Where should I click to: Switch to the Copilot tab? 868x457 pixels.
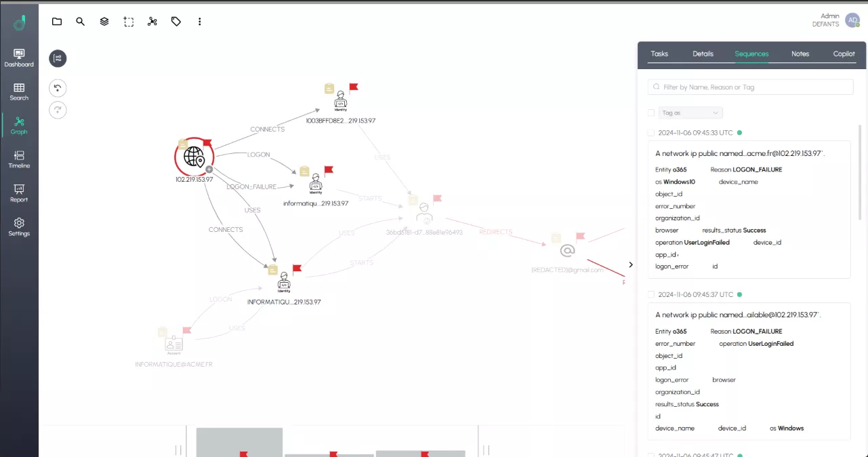coord(844,54)
